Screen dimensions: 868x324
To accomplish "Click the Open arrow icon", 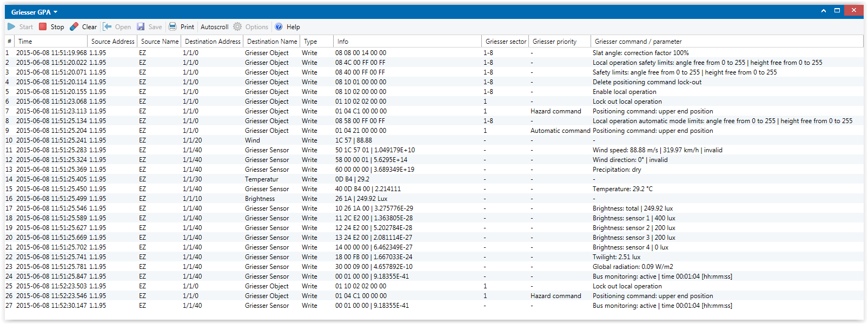I will point(107,26).
